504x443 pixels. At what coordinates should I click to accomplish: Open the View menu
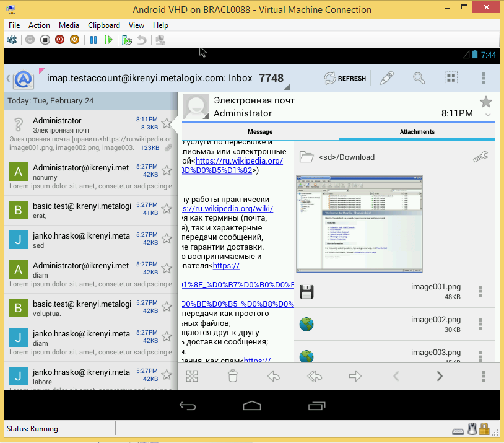pos(136,25)
